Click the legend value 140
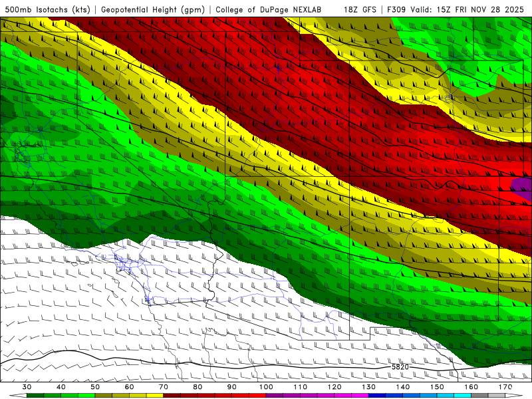 click(403, 387)
